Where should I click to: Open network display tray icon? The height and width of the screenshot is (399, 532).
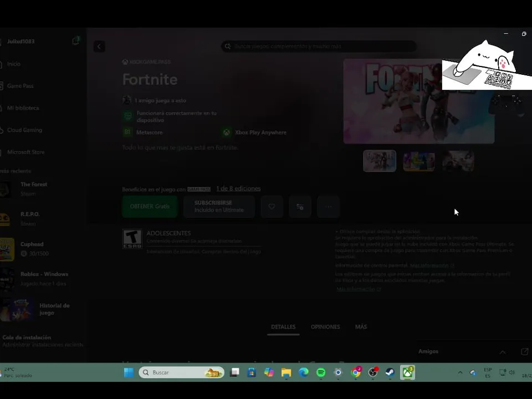click(503, 372)
